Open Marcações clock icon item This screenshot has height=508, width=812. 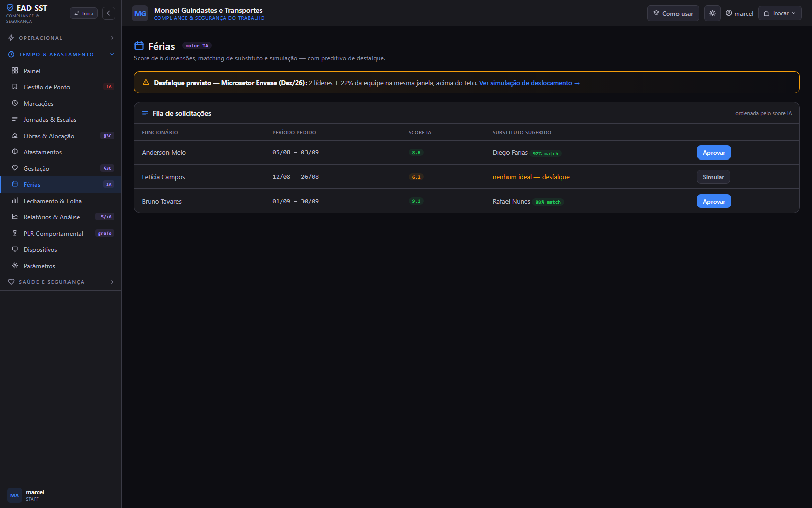(15, 103)
